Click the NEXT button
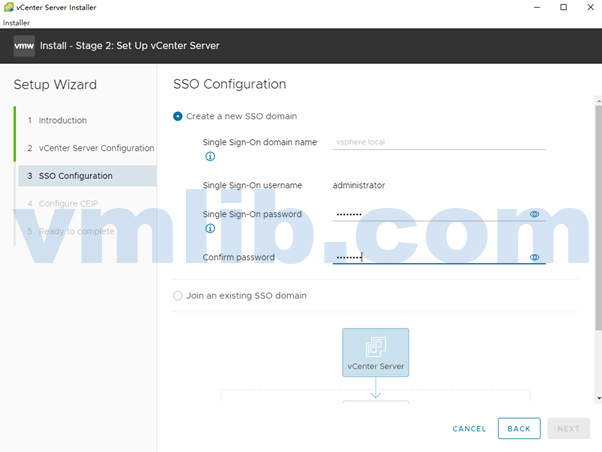Viewport: 602px width, 452px height. click(569, 429)
